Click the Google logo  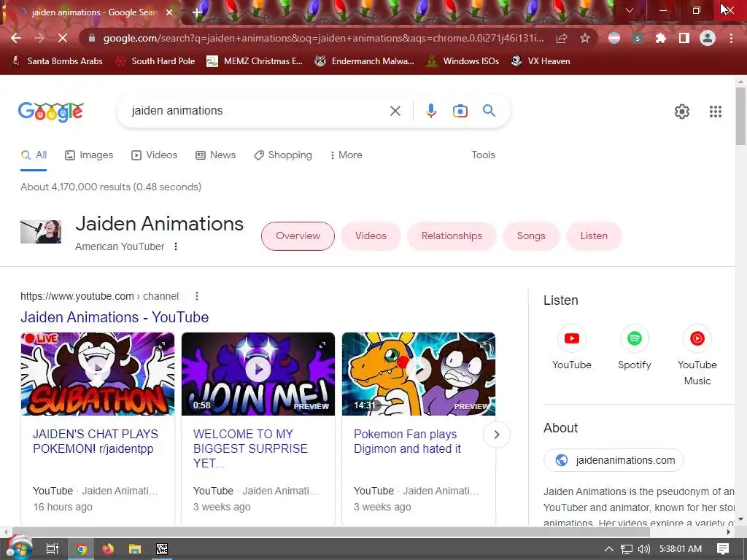[51, 112]
